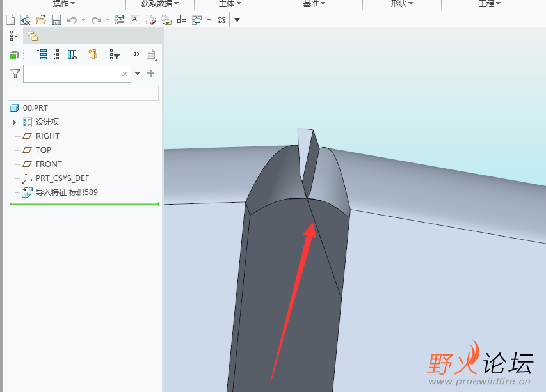Click the Redo arrow icon
This screenshot has height=392, width=546.
pos(96,20)
